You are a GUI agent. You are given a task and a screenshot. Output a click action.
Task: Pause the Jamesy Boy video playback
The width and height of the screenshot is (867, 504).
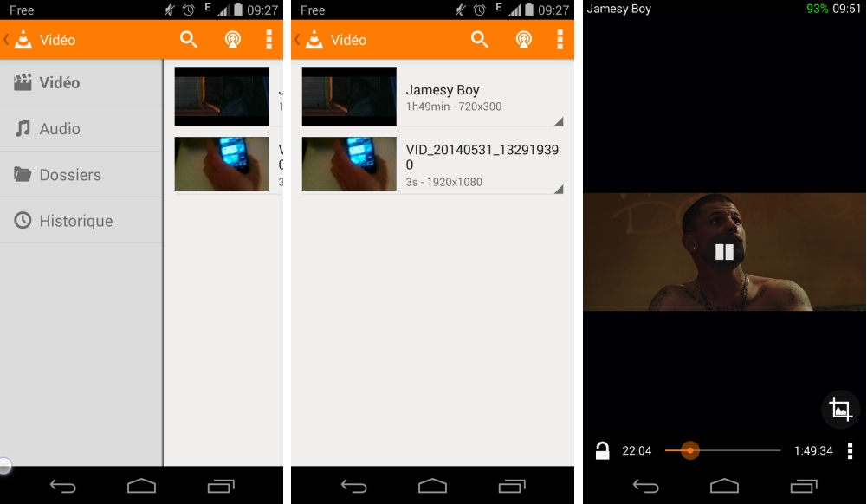(724, 252)
